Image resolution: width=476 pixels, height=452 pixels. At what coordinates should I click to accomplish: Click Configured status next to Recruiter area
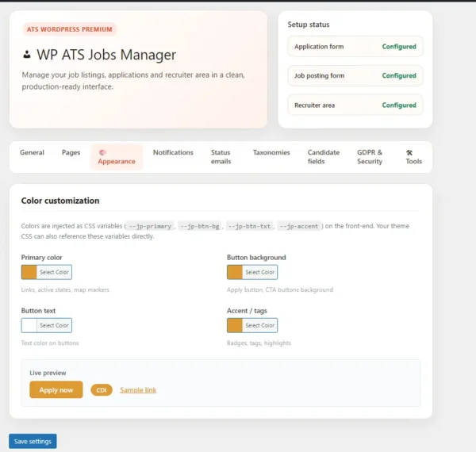[x=399, y=105]
